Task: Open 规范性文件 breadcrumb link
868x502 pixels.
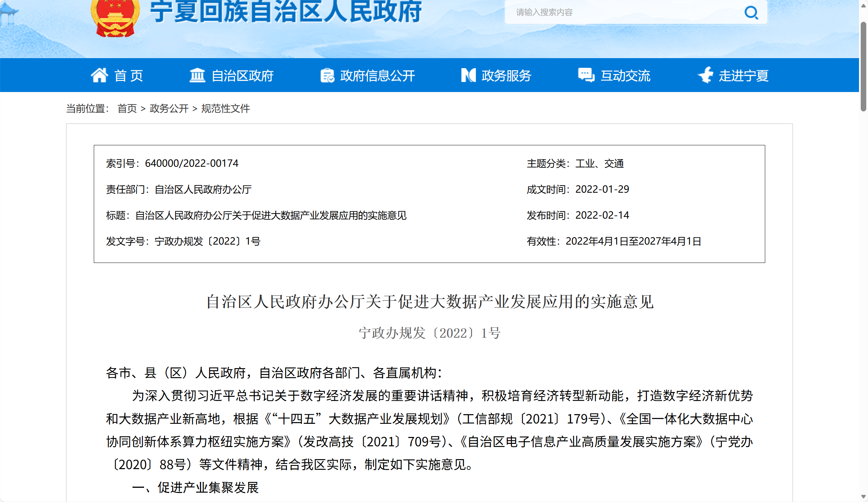Action: pos(225,109)
